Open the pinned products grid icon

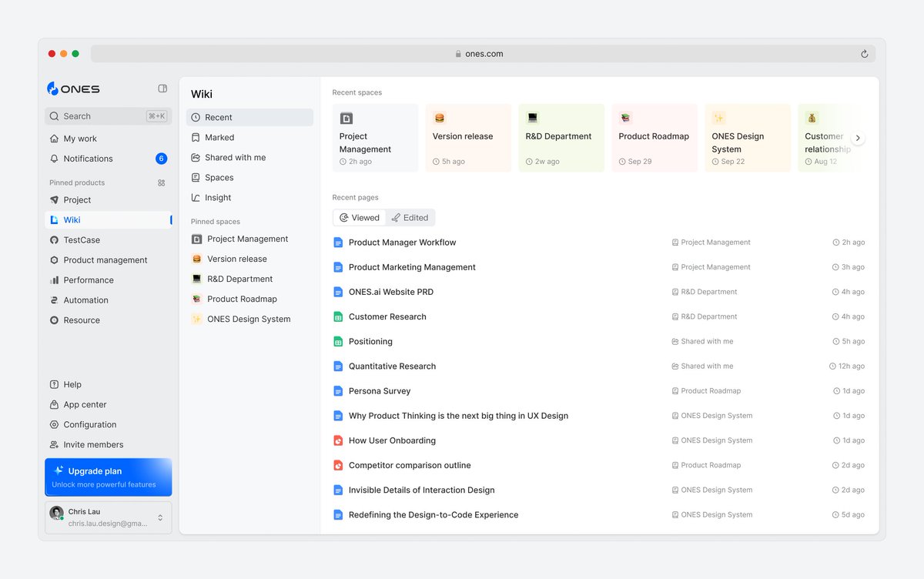(162, 183)
